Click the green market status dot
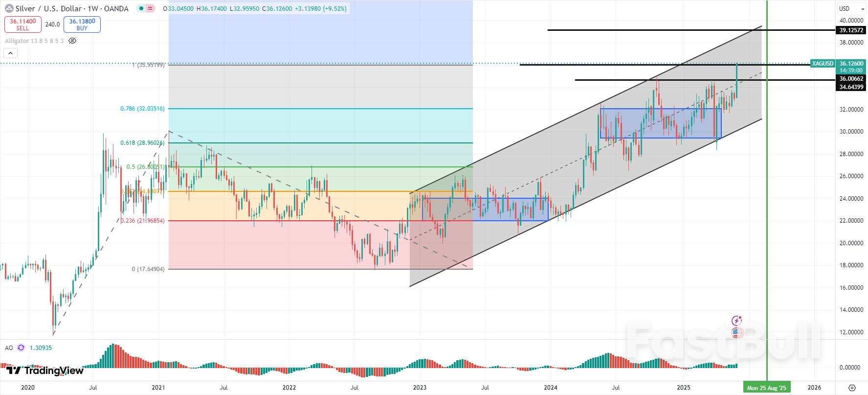 pyautogui.click(x=141, y=8)
